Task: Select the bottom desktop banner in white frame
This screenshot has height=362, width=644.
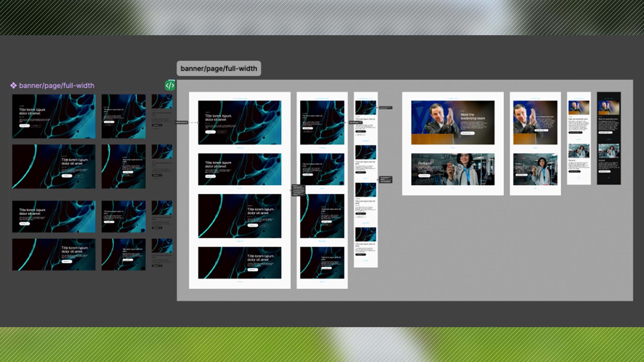Action: pos(239,262)
